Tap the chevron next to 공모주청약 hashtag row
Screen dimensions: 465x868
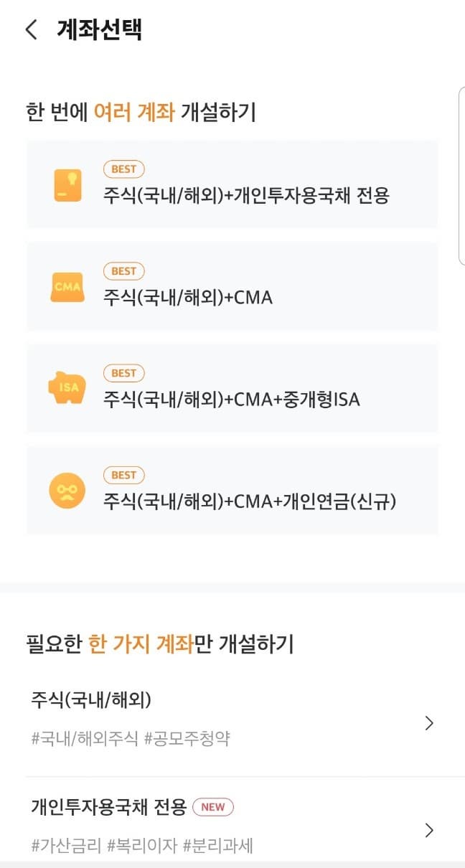(429, 723)
